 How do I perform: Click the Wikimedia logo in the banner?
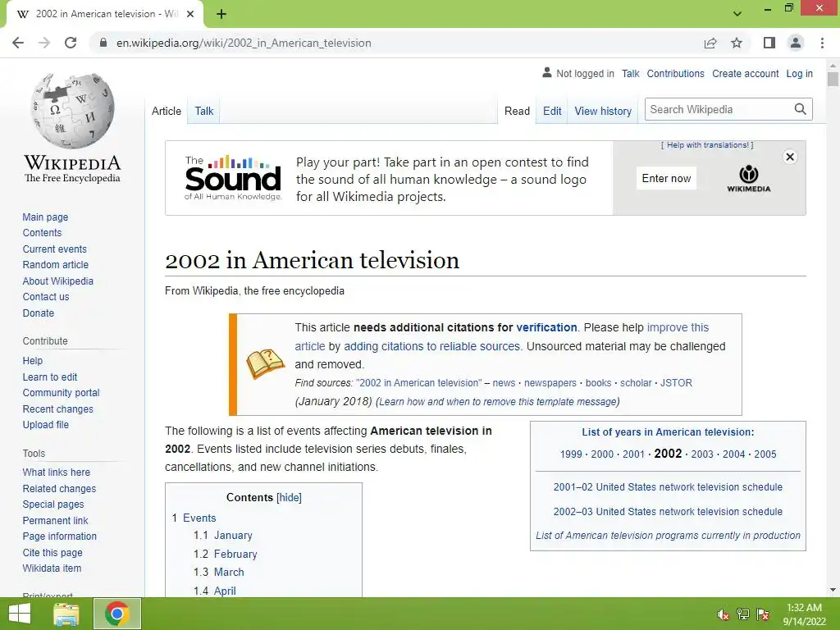[x=749, y=178]
